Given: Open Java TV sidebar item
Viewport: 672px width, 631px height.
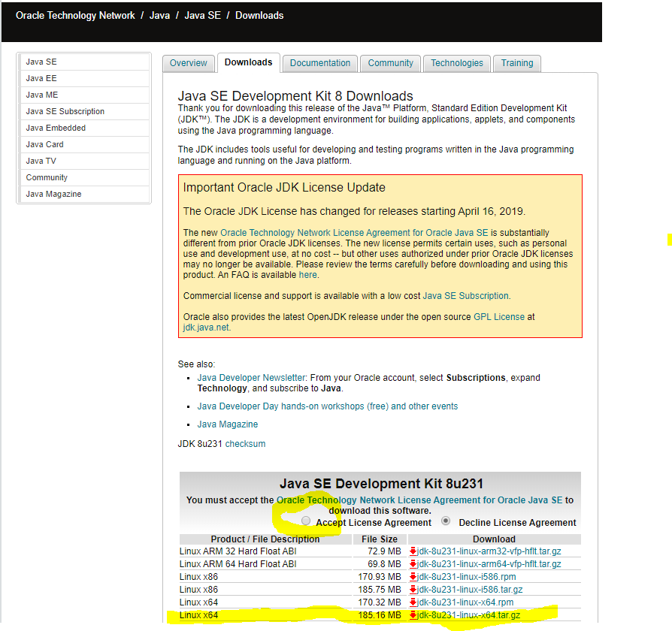Looking at the screenshot, I should (84, 161).
